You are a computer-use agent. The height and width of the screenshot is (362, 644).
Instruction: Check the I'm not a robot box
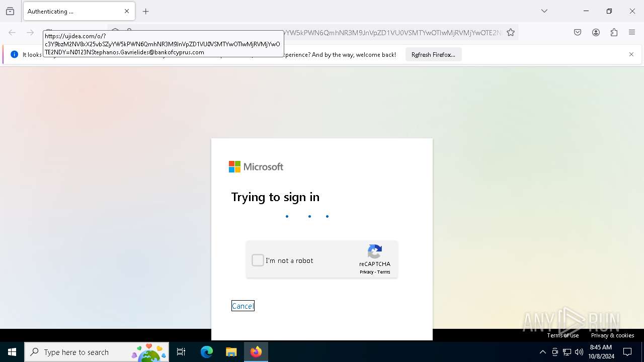point(258,260)
